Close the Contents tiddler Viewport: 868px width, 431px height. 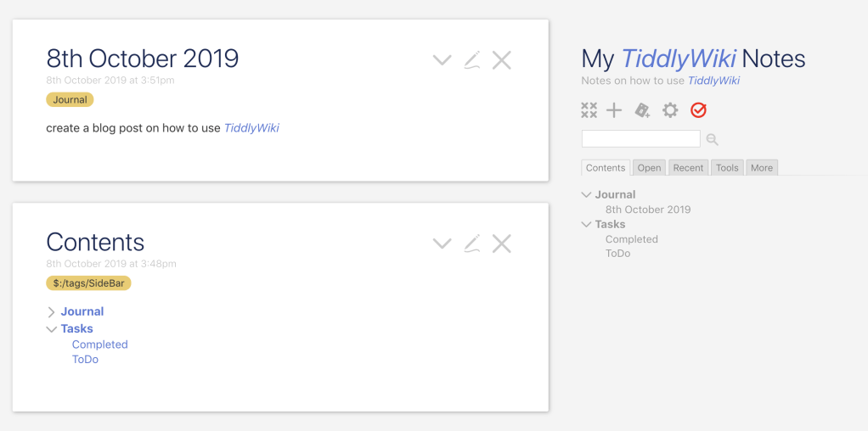coord(502,244)
